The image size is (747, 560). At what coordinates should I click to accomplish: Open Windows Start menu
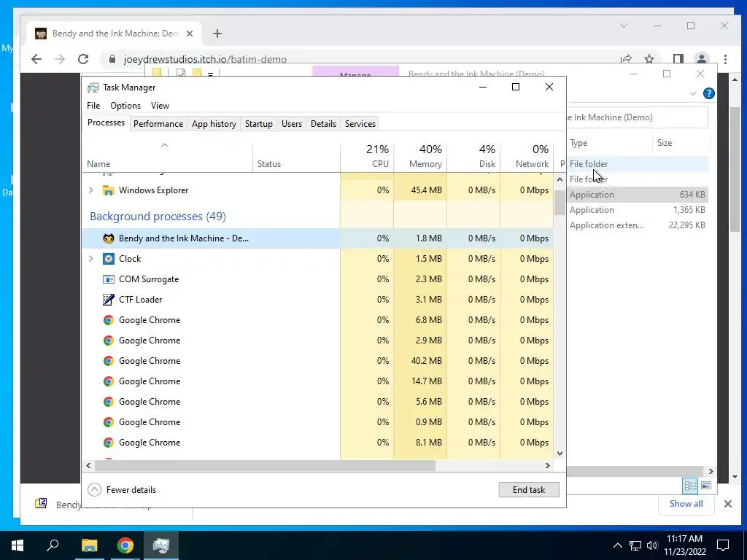[x=18, y=545]
